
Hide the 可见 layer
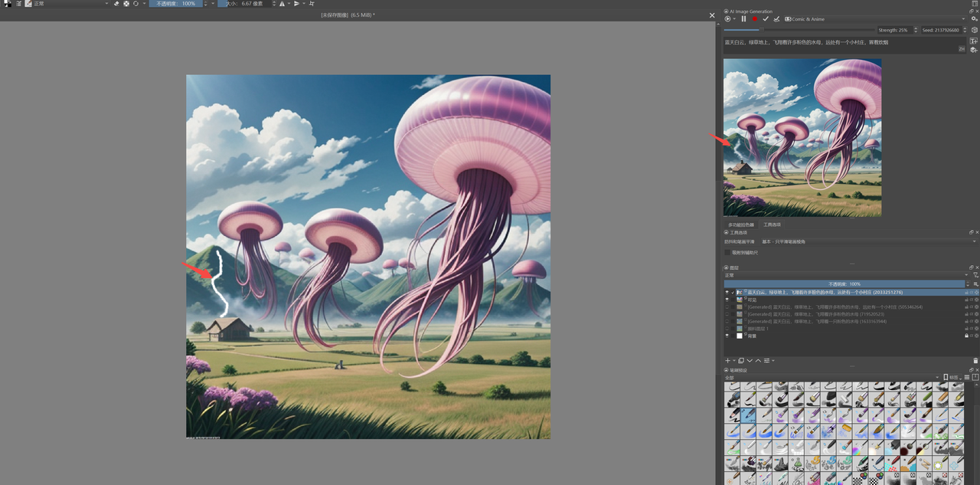(x=727, y=300)
